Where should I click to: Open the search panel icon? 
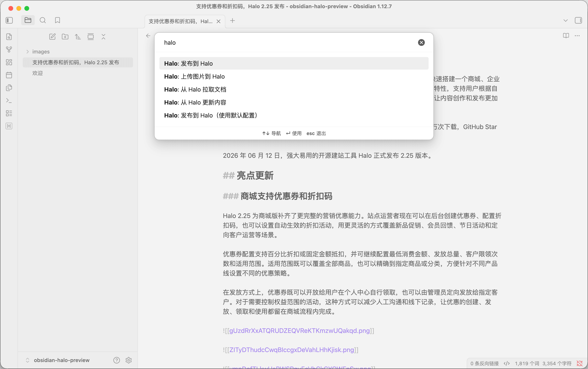(x=43, y=20)
